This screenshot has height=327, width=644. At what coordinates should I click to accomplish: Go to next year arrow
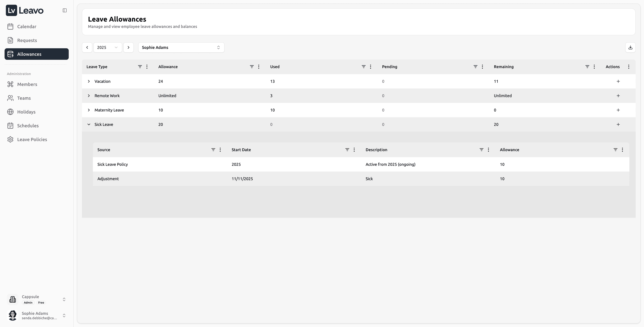(x=128, y=47)
